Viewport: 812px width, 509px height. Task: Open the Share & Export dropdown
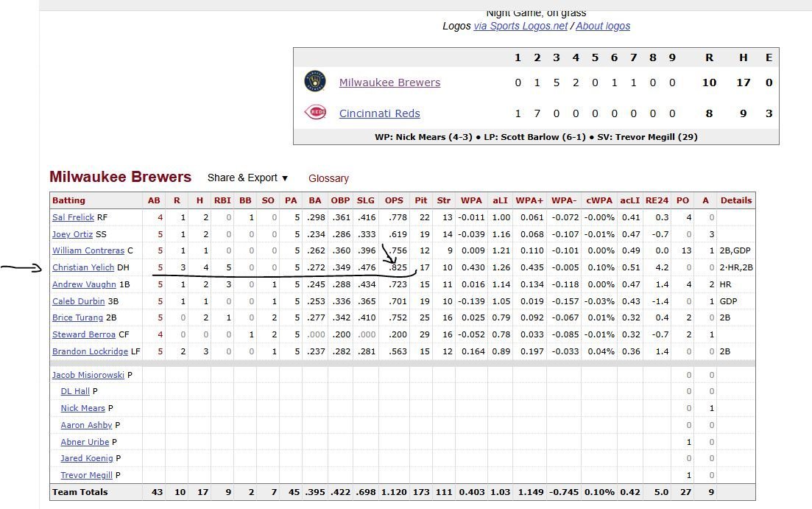[x=247, y=178]
